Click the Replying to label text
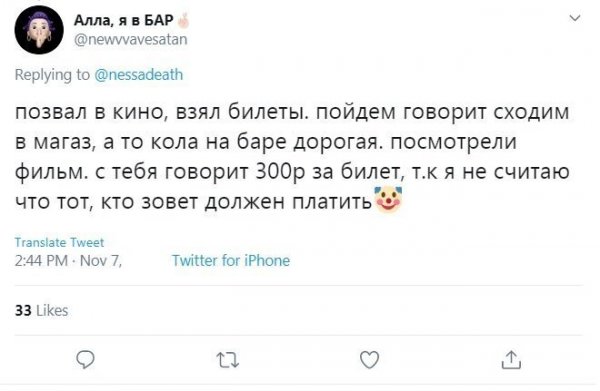 (52, 75)
